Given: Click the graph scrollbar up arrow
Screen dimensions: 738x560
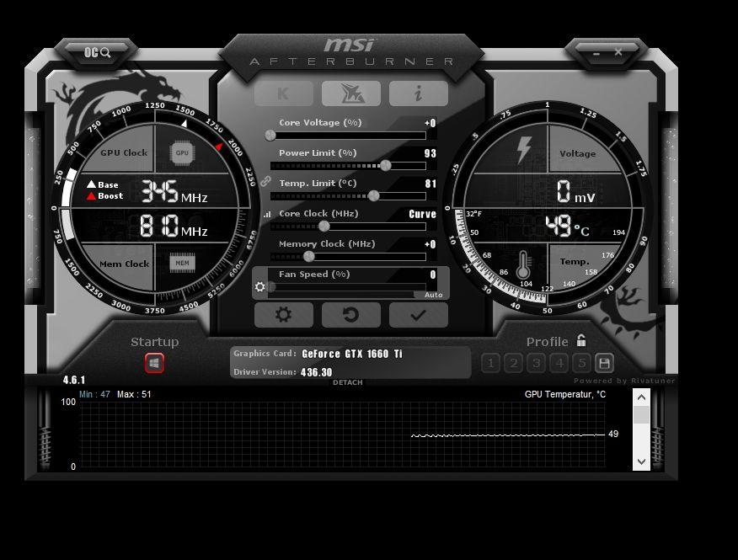Looking at the screenshot, I should coord(641,397).
